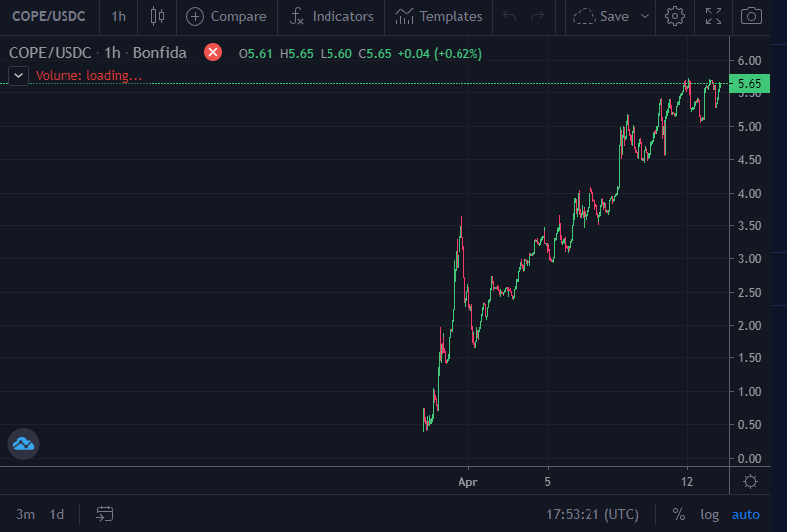Click the Apr date label on time axis

(x=467, y=482)
